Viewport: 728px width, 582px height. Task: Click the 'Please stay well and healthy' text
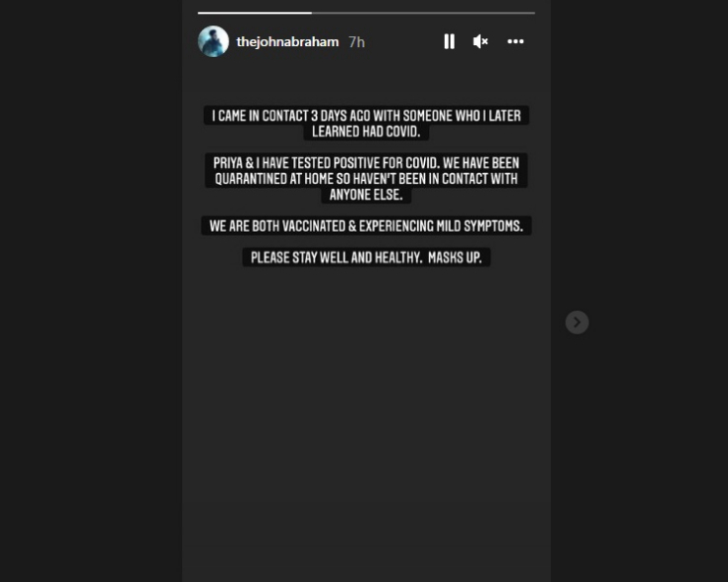click(335, 258)
